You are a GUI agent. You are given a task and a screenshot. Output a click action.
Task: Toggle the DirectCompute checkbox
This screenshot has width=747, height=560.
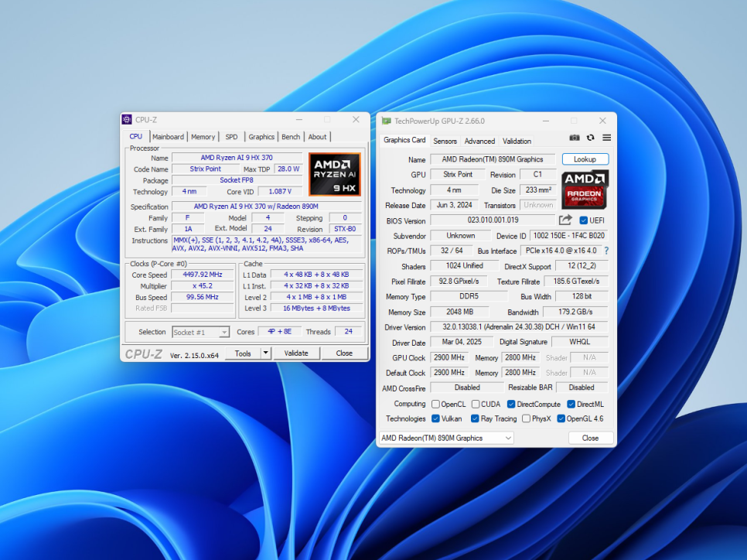511,405
